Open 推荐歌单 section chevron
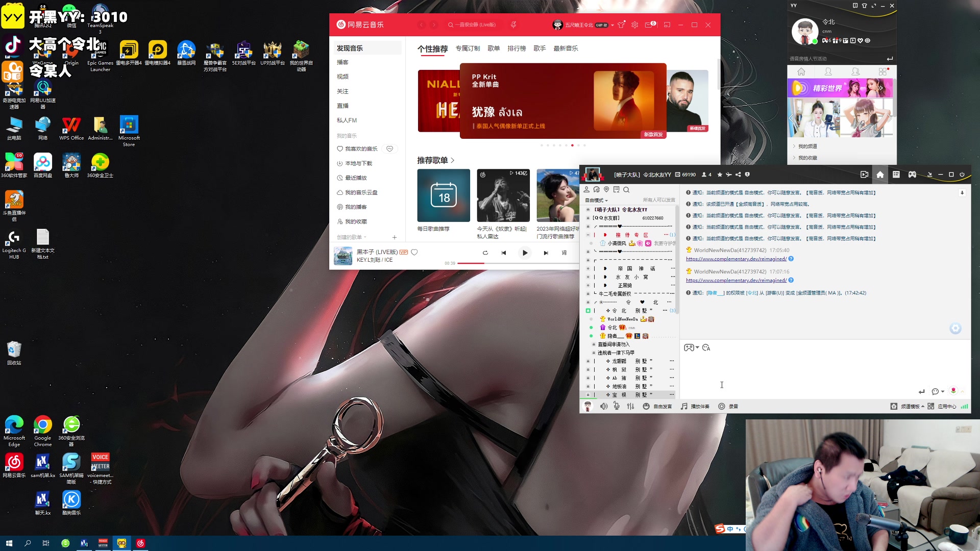This screenshot has width=980, height=551. click(452, 160)
